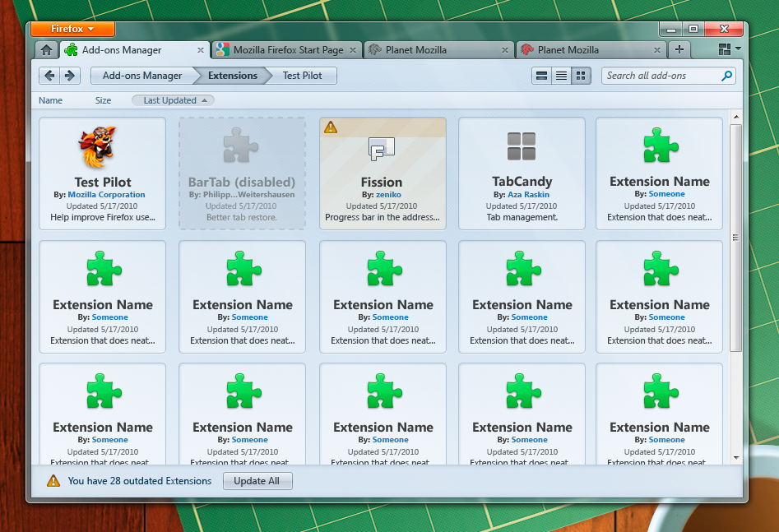
Task: Click the Home tab button
Action: (46, 49)
